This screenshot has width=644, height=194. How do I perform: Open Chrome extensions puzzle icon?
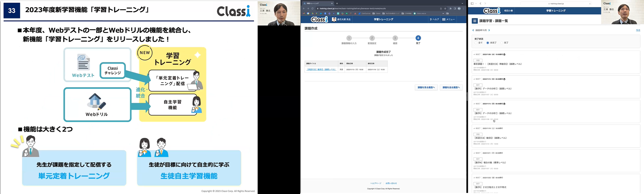(x=450, y=9)
